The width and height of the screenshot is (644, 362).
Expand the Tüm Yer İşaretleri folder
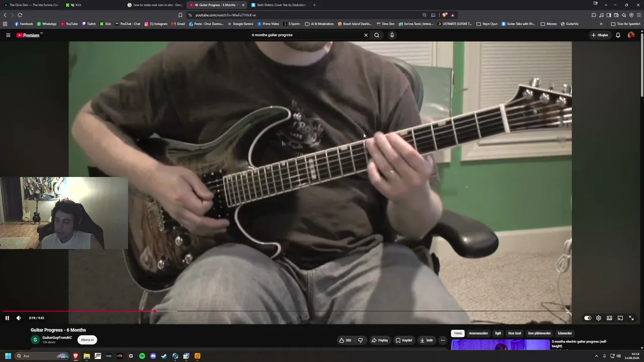(x=626, y=24)
